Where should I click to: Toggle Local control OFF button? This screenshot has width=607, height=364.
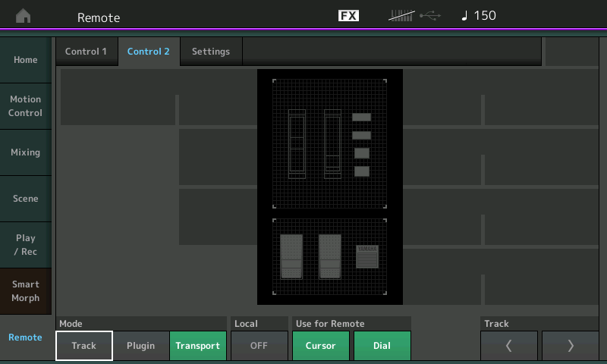259,346
